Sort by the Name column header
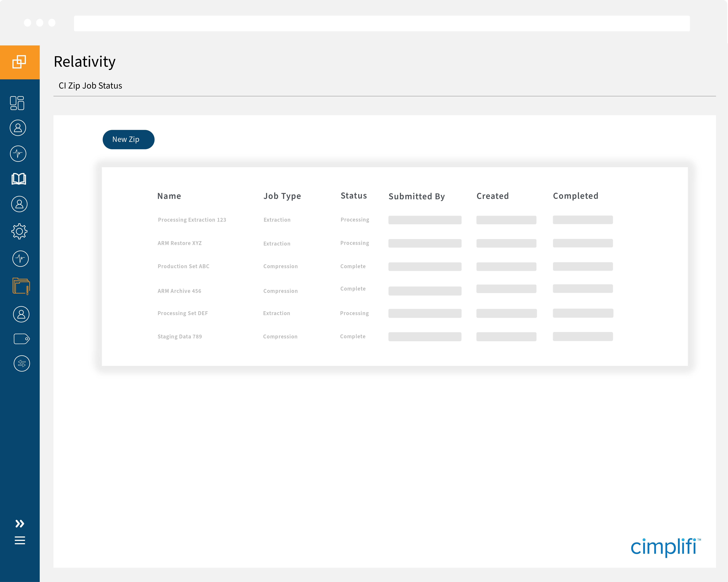 [x=169, y=196]
